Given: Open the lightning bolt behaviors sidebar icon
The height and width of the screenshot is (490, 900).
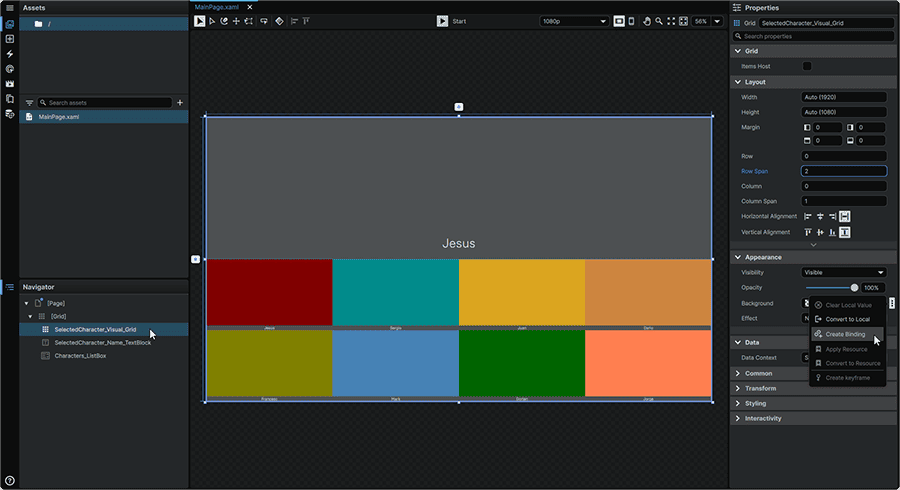Looking at the screenshot, I should click(x=10, y=54).
